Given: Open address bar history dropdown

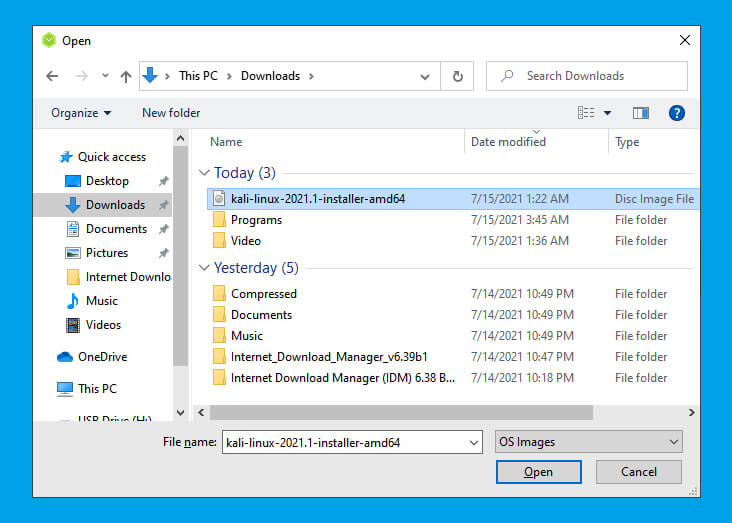Looking at the screenshot, I should point(425,77).
